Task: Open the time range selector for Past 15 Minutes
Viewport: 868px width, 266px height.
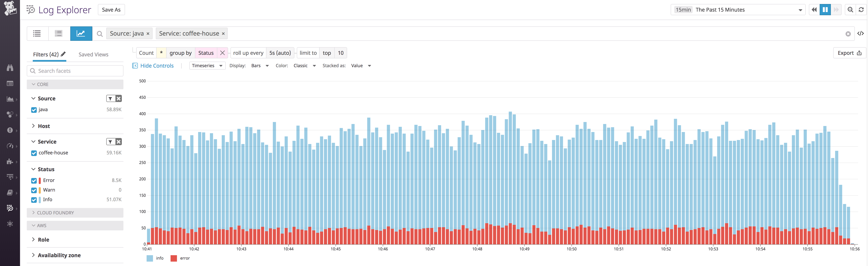Action: [x=738, y=9]
